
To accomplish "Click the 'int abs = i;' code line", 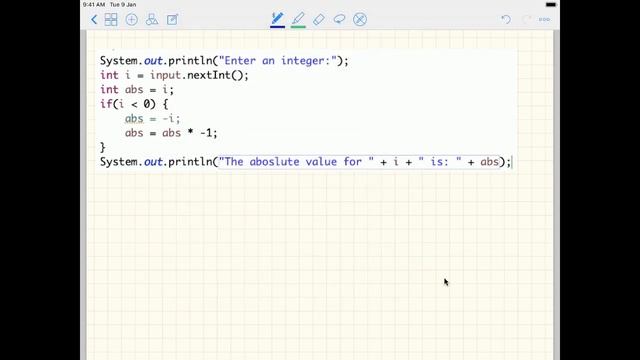I will 137,89.
